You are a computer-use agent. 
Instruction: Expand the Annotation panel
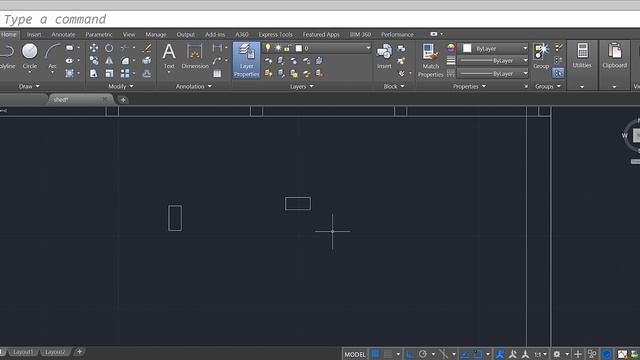coord(194,86)
